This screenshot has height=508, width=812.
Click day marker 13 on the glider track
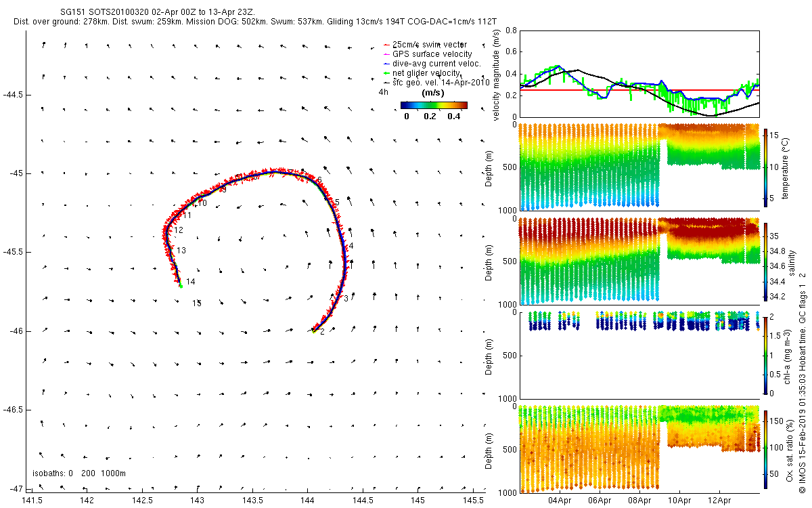(x=181, y=251)
